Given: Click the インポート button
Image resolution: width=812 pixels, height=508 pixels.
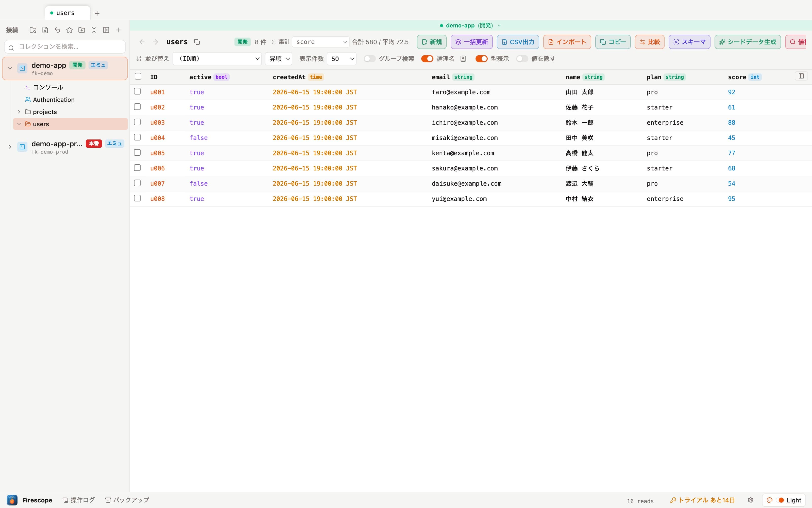Looking at the screenshot, I should tap(567, 42).
